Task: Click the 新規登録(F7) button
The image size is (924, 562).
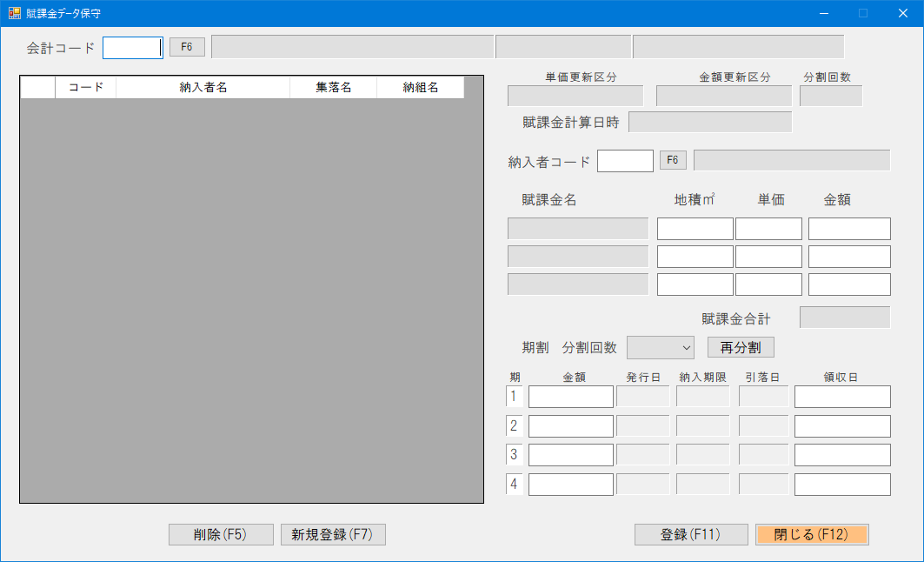Action: 331,534
